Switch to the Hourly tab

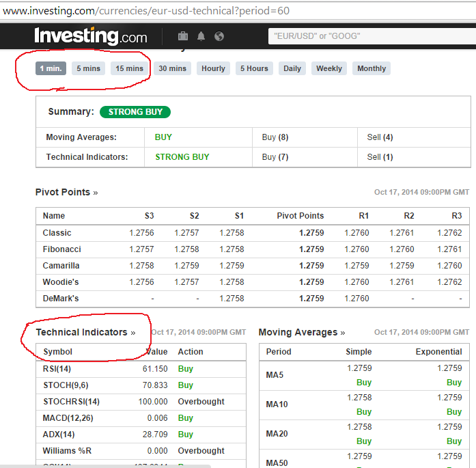pyautogui.click(x=213, y=68)
